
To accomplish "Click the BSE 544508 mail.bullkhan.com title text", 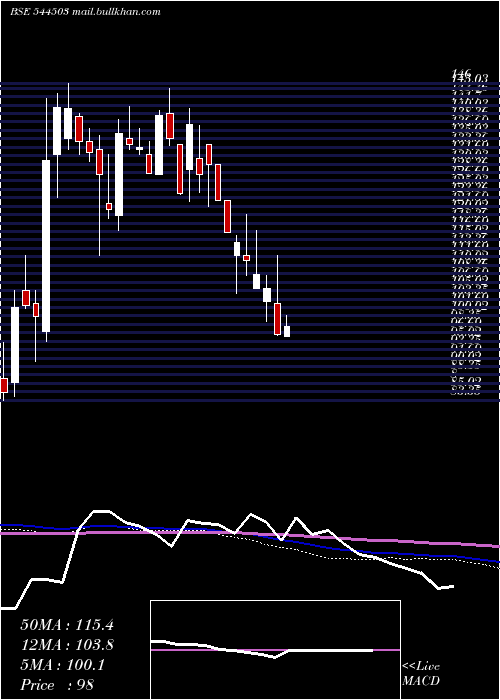I will [x=85, y=12].
